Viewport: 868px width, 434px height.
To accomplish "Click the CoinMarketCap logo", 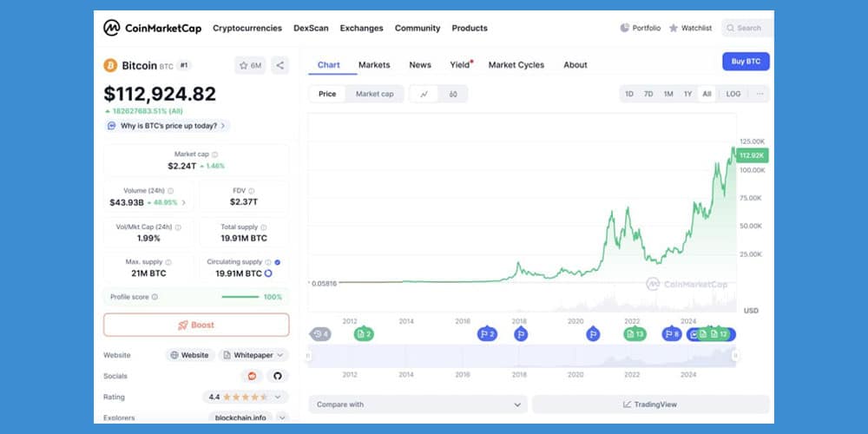I will 152,29.
